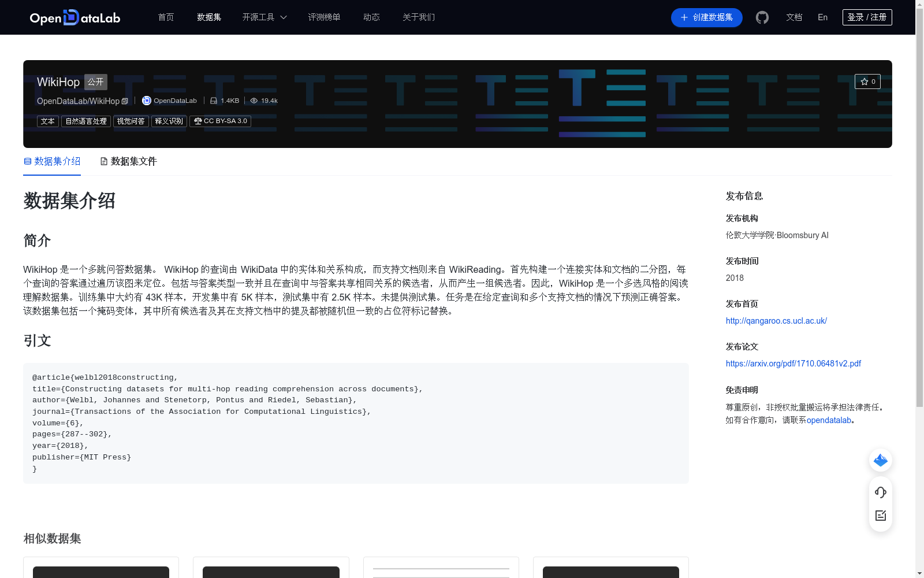
Task: Click the CC BY-SA 3.0 license tag
Action: (220, 121)
